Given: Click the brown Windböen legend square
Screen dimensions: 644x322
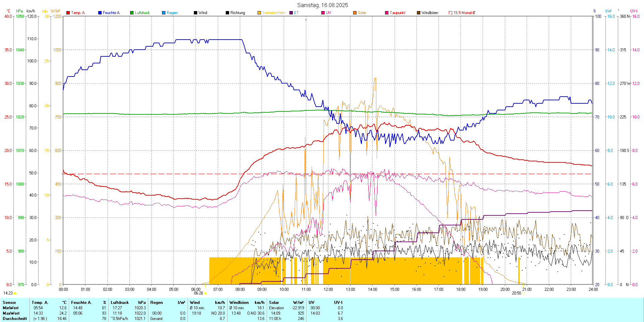Looking at the screenshot, I should [x=419, y=13].
